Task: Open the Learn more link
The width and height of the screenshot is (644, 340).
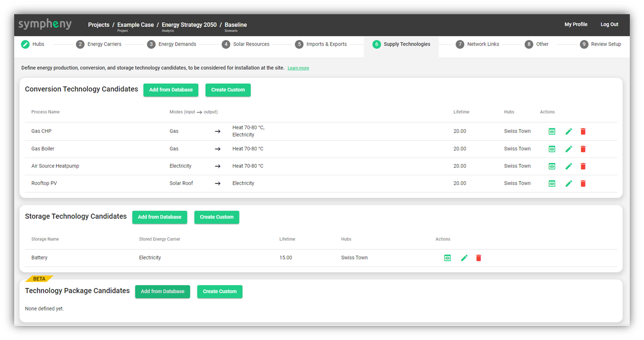Action: 298,68
